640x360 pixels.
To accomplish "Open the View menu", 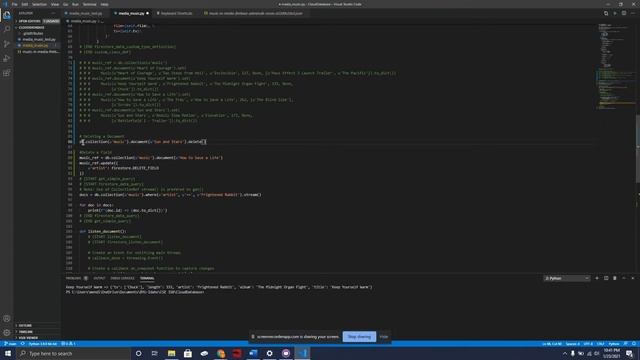I will (x=55, y=4).
